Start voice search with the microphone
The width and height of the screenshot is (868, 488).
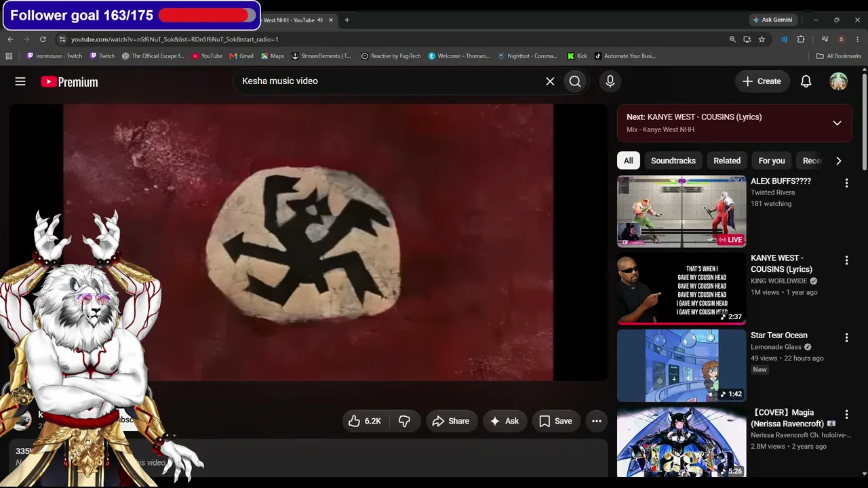click(x=610, y=81)
